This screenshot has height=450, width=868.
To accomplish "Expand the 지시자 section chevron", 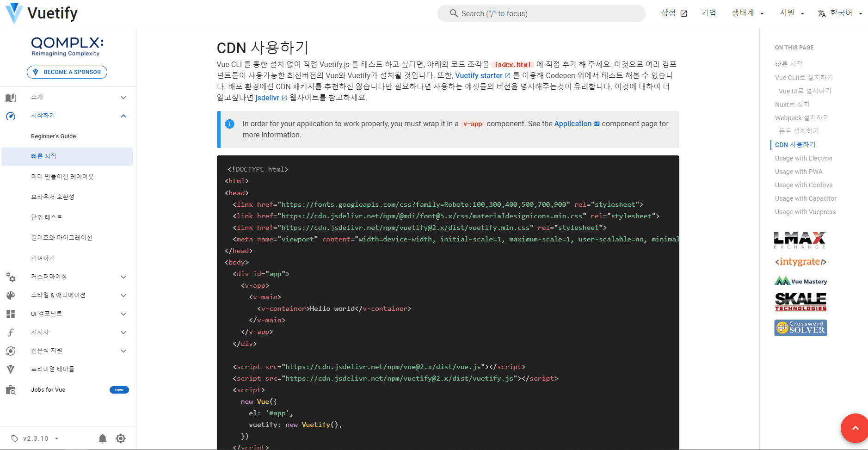I will tap(123, 333).
